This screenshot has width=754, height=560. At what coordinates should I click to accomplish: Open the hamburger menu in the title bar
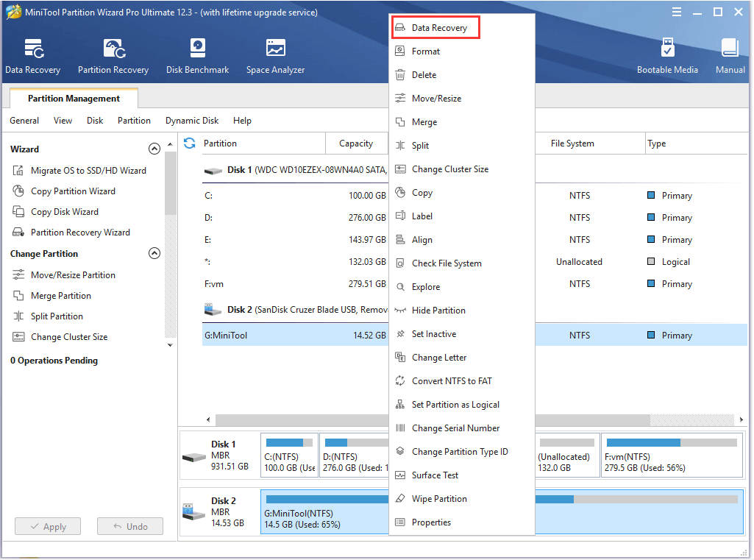(x=677, y=12)
